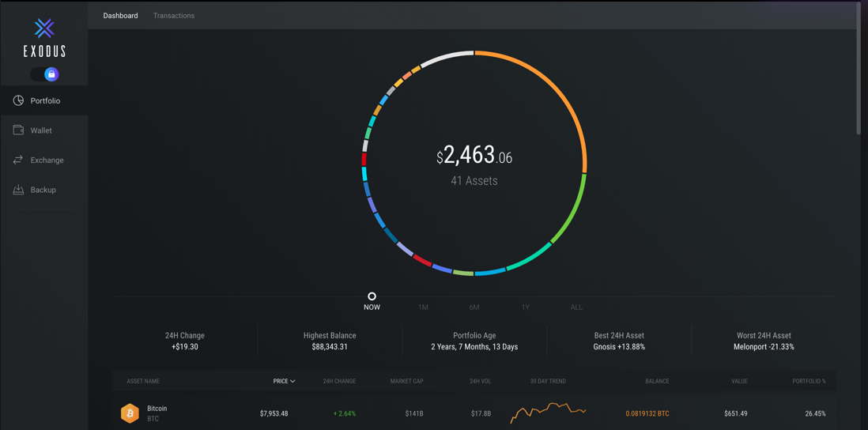This screenshot has width=868, height=430.
Task: Select the 6M time range
Action: point(474,307)
